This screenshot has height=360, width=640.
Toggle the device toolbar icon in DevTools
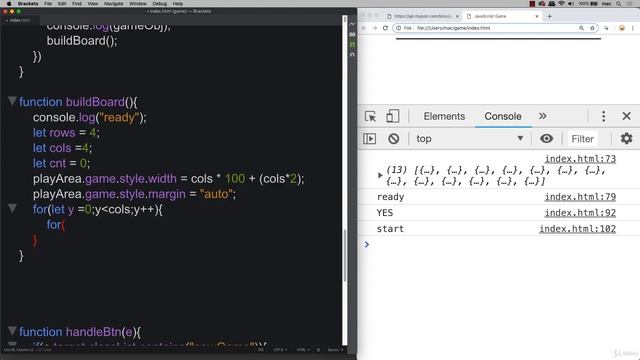point(393,116)
